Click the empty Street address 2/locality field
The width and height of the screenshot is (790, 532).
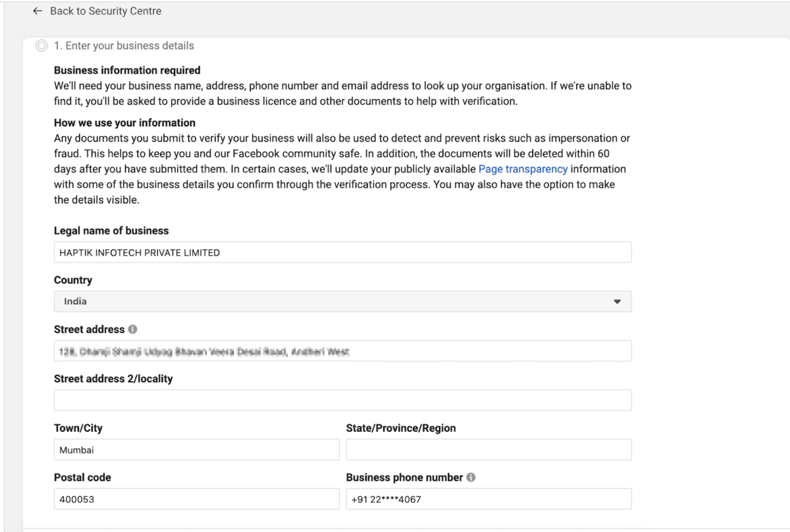342,400
